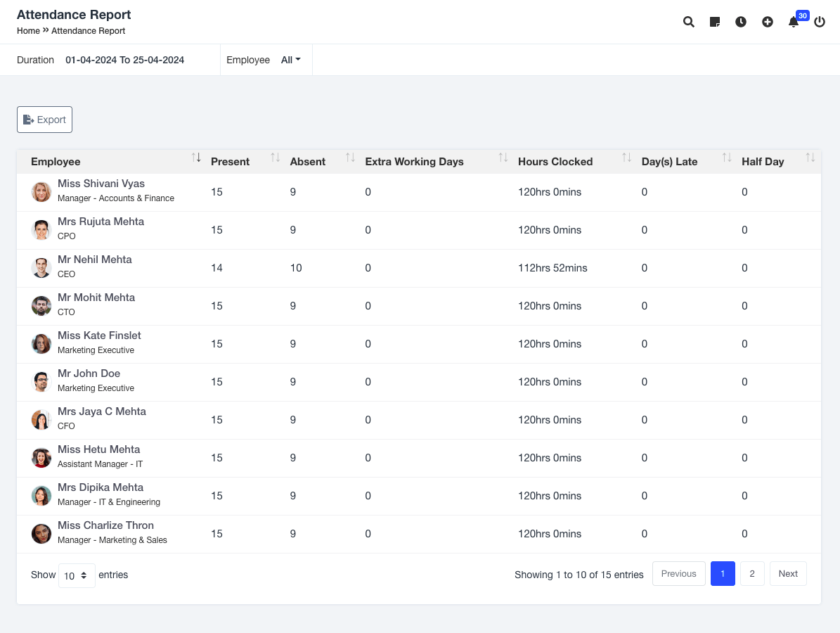Image resolution: width=840 pixels, height=633 pixels.
Task: Open the Employee All dropdown
Action: [290, 60]
